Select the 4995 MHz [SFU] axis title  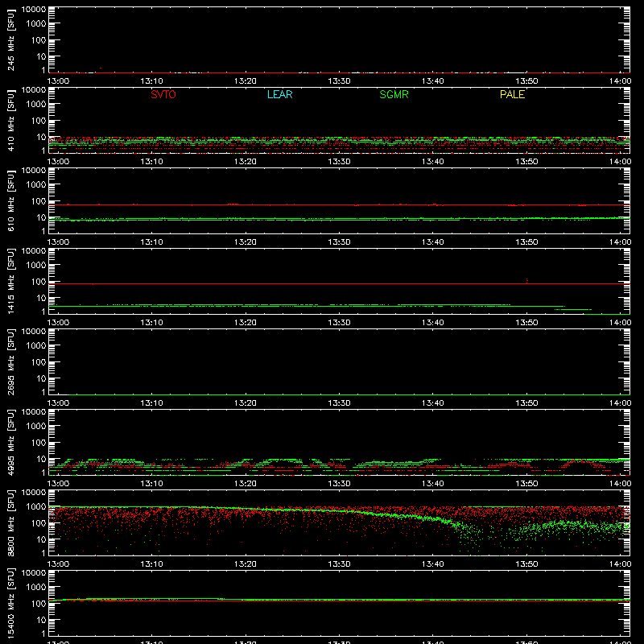[x=11, y=442]
